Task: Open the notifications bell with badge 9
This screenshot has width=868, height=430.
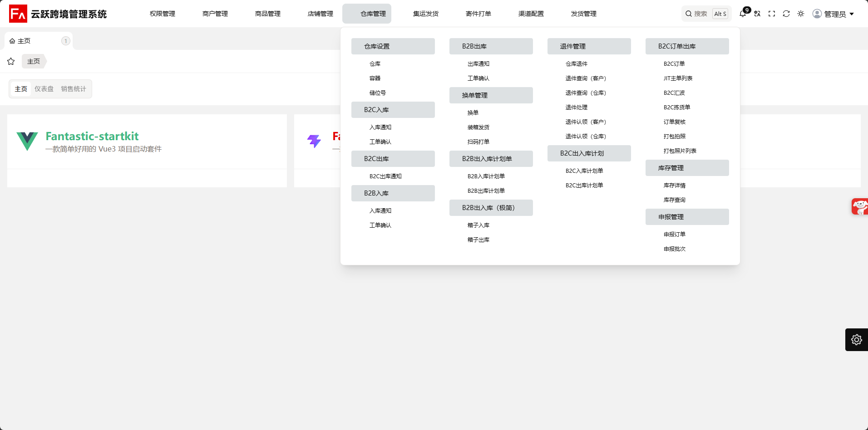Action: [743, 14]
